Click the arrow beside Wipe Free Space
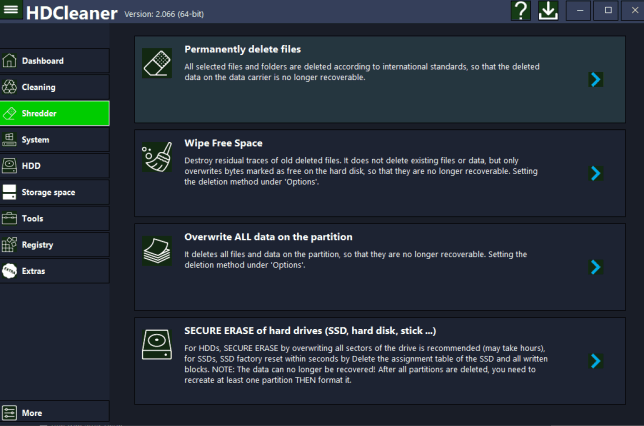 coord(595,173)
